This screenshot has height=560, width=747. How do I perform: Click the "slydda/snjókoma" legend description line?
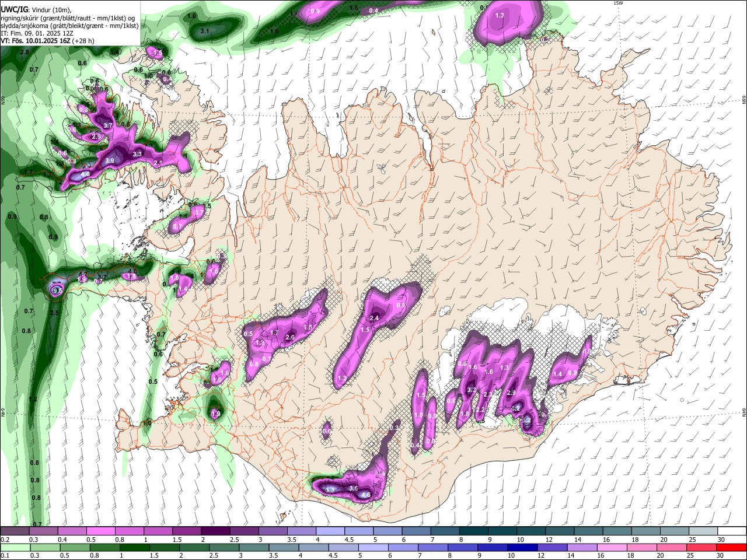point(69,26)
